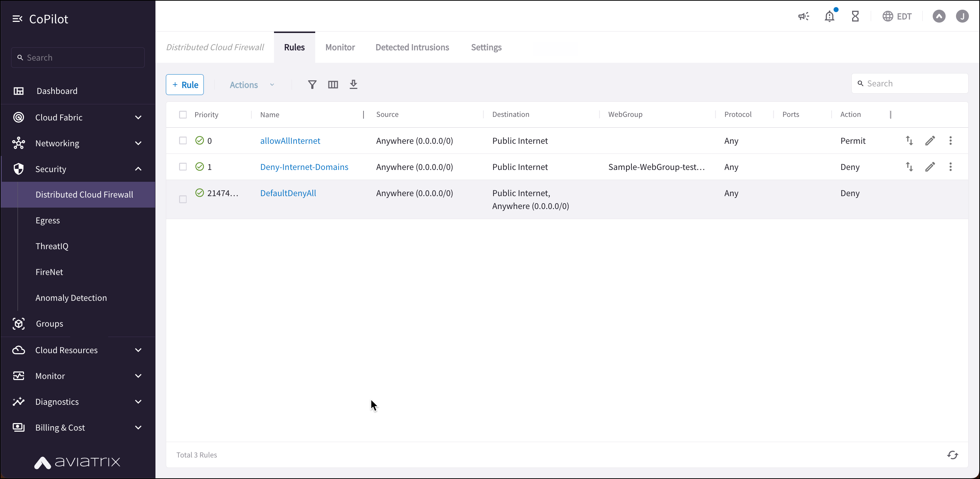Switch to the Monitor tab

(x=340, y=47)
